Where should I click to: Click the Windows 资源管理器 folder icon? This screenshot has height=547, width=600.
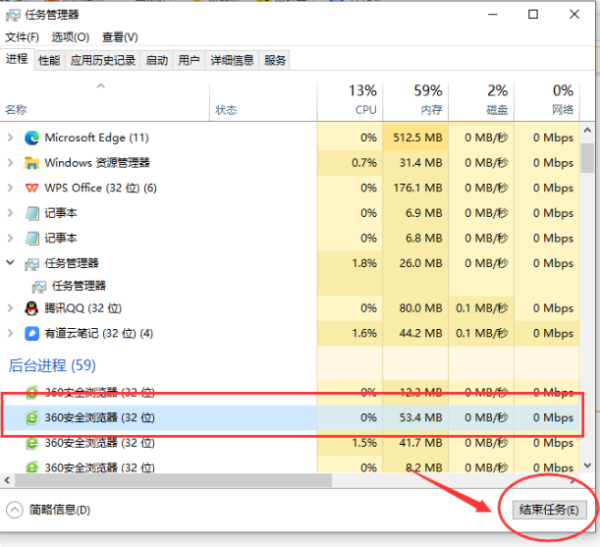[x=32, y=163]
